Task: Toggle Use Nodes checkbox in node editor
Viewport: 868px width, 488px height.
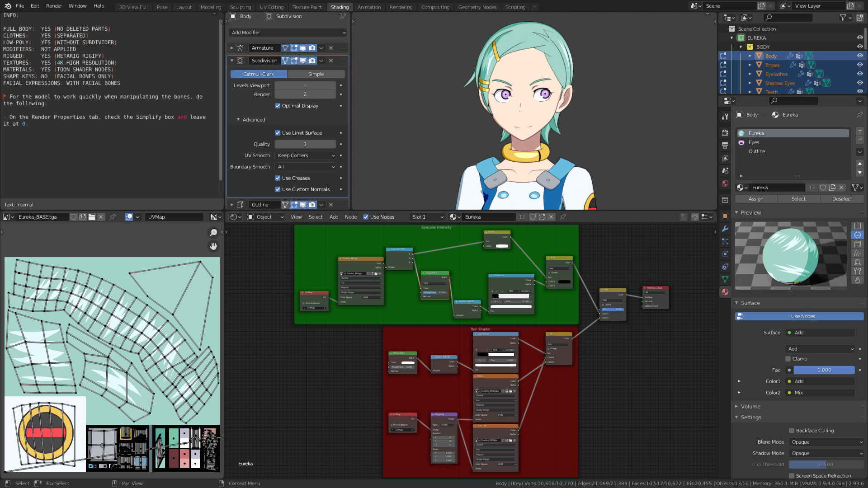Action: coord(366,217)
